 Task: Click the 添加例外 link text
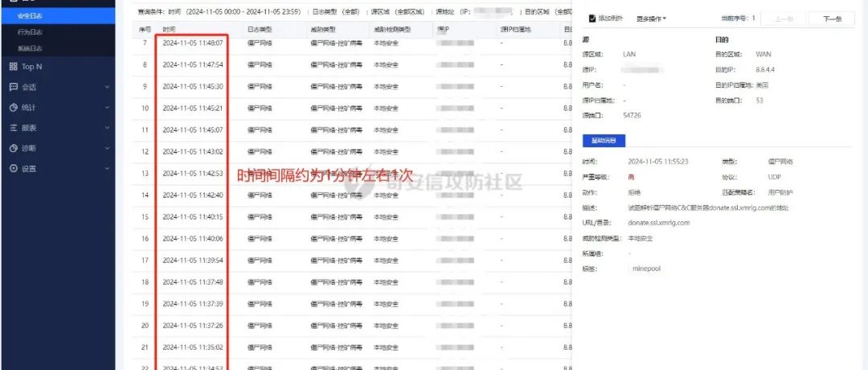[611, 18]
